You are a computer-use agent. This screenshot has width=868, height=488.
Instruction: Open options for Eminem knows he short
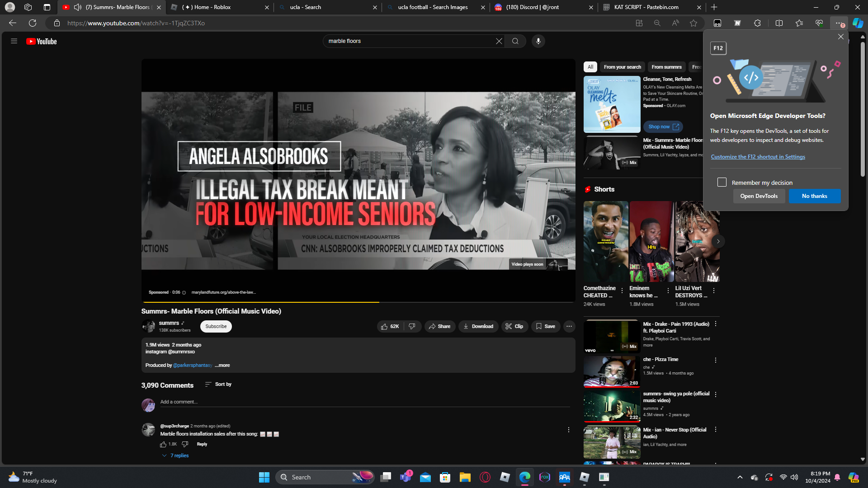[x=668, y=291]
